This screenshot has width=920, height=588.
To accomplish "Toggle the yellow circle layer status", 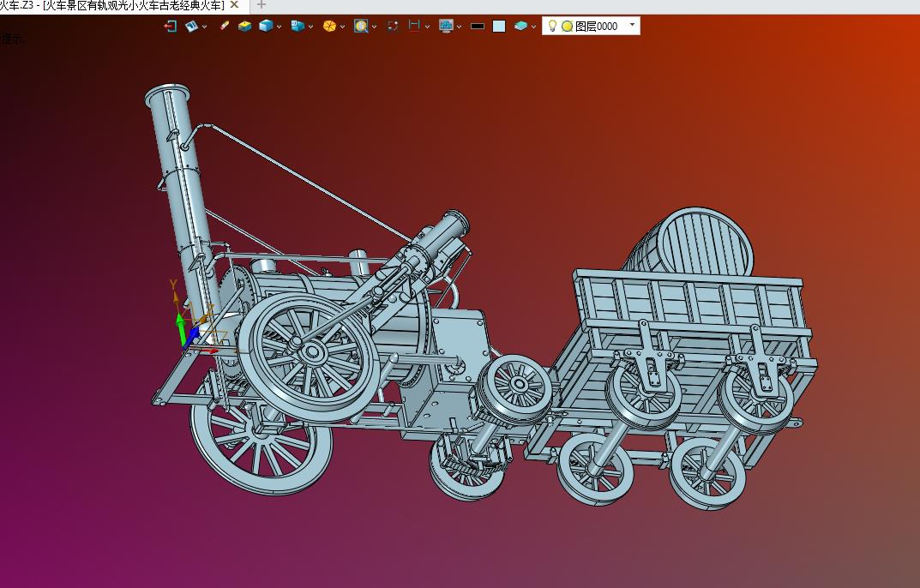I will click(567, 27).
